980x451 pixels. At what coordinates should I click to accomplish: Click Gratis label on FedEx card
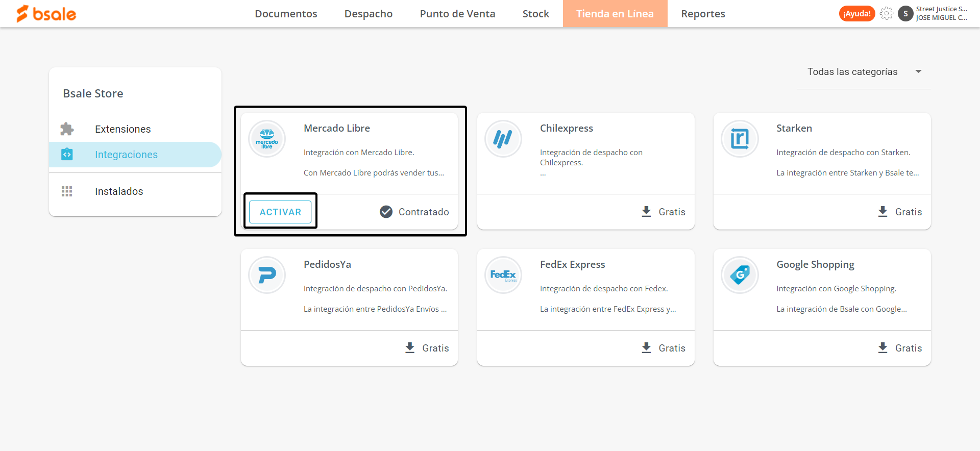(x=672, y=348)
